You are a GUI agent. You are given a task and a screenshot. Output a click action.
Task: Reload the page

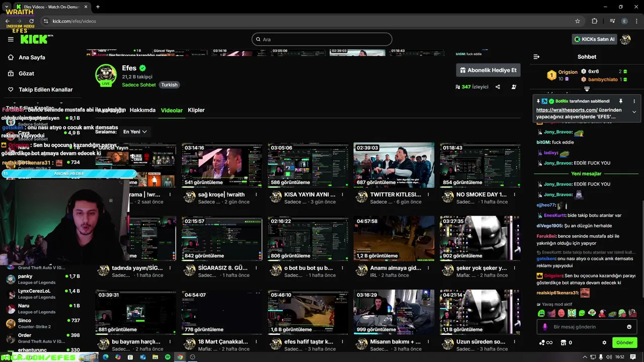coord(31,21)
